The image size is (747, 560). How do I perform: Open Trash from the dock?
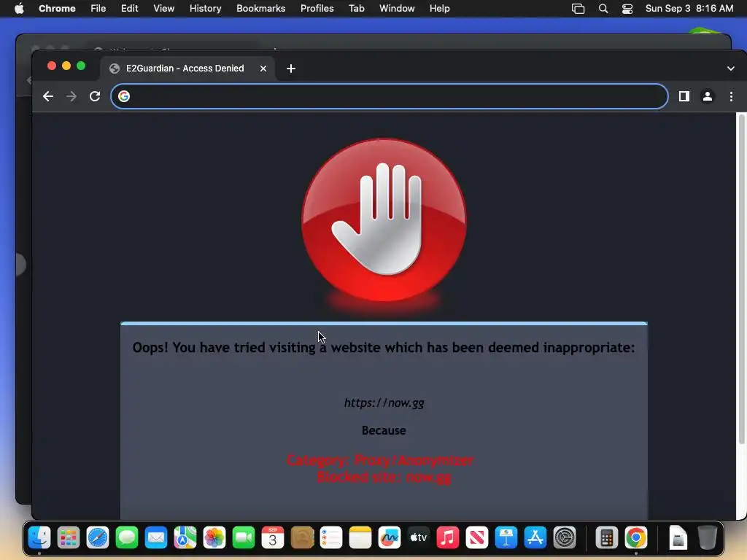(x=708, y=538)
